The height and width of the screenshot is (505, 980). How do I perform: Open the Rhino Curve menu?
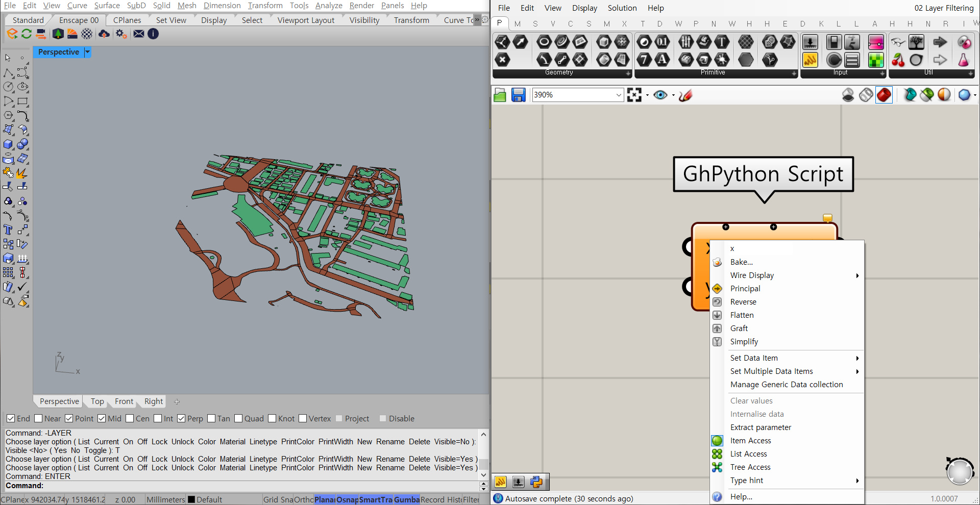pyautogui.click(x=77, y=5)
